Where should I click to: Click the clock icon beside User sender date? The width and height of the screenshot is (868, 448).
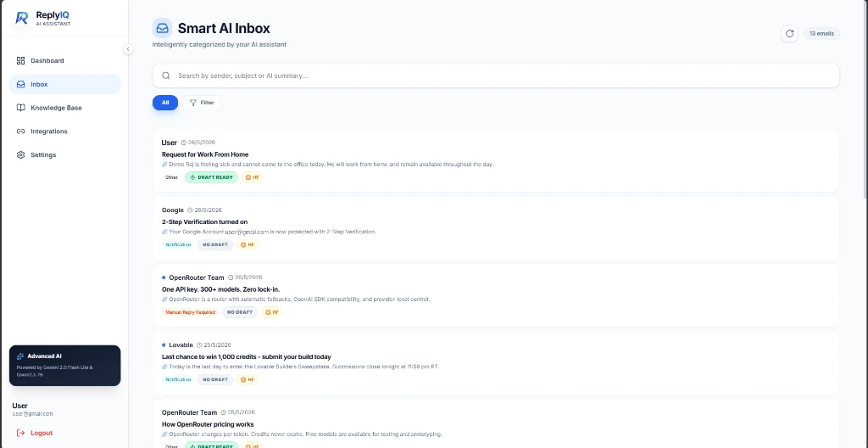point(184,143)
